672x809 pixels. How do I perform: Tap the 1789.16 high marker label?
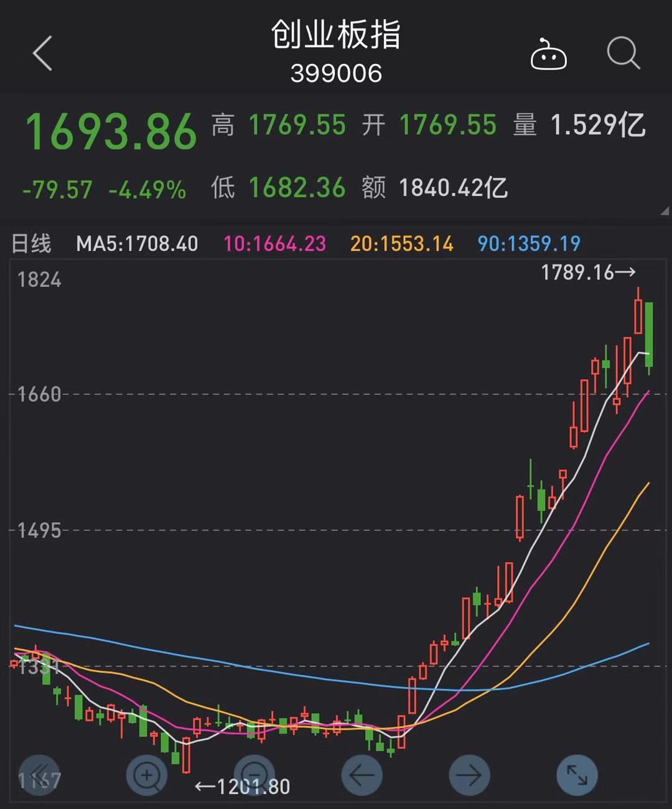[589, 273]
